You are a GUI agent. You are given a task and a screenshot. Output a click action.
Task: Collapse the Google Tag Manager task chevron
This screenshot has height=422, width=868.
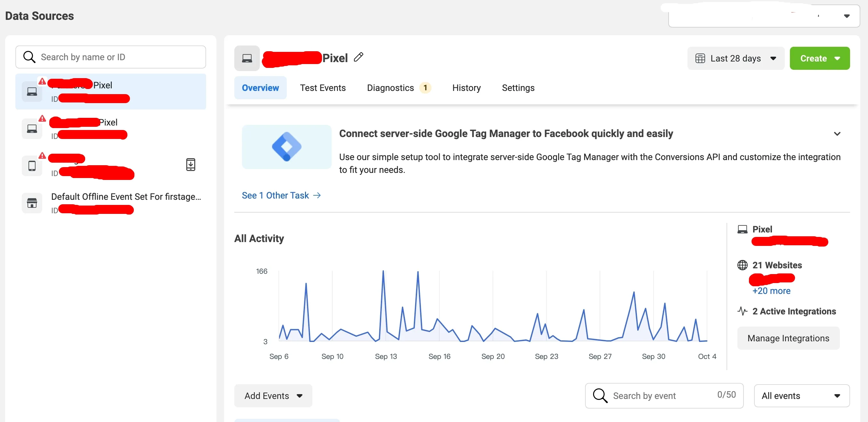837,134
